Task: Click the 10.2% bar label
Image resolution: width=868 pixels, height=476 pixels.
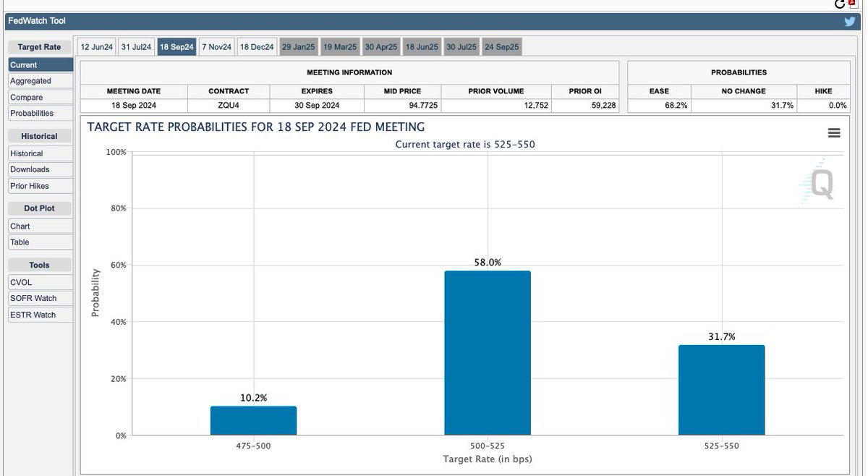Action: 253,398
